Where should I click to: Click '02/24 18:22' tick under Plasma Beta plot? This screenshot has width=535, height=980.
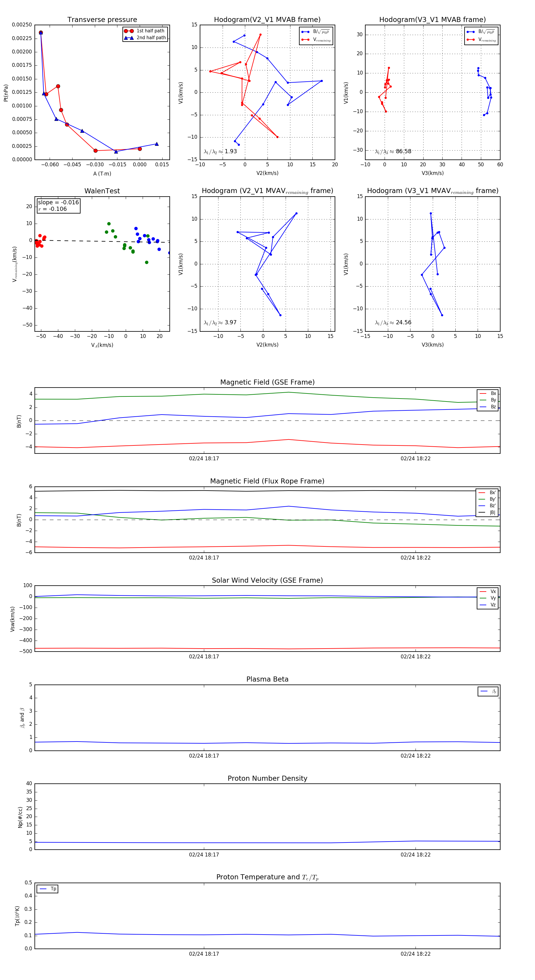(416, 755)
